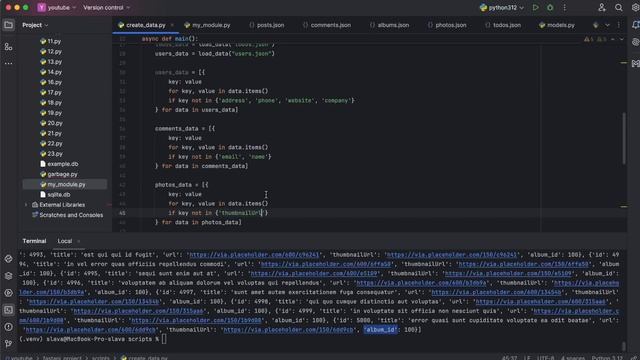The image size is (640, 360).
Task: Open the last placeholder.com/150 thumbnailUrl link
Action: click(289, 329)
